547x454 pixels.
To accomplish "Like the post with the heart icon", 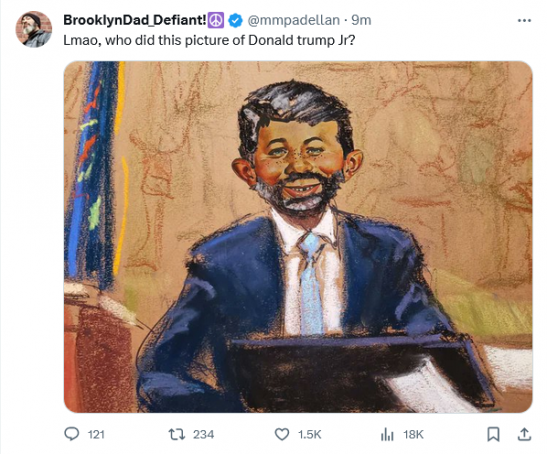I will click(282, 434).
